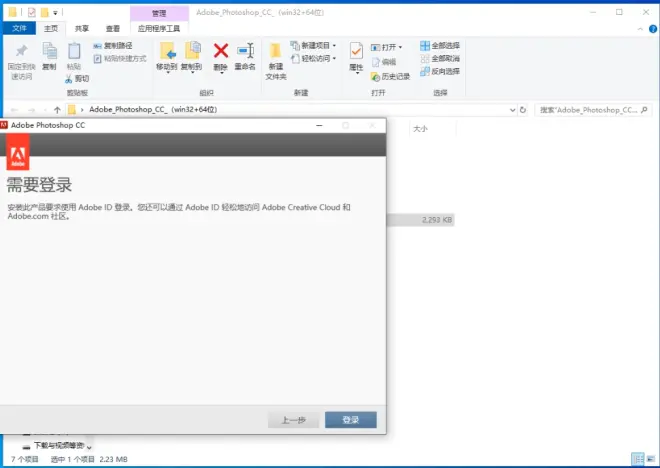Click the installer title bar Adobe icon
The height and width of the screenshot is (468, 660).
tap(4, 125)
